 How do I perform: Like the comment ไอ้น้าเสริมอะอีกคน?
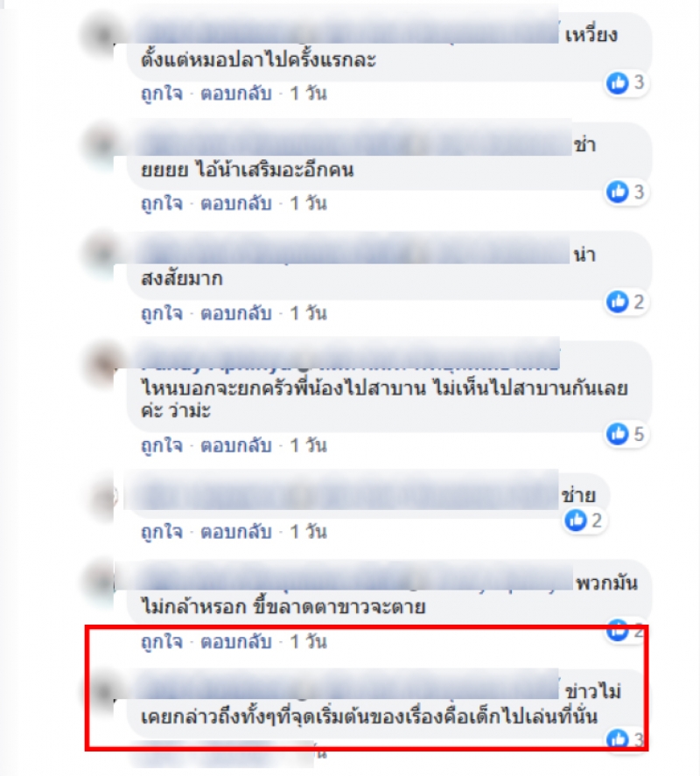click(x=162, y=203)
